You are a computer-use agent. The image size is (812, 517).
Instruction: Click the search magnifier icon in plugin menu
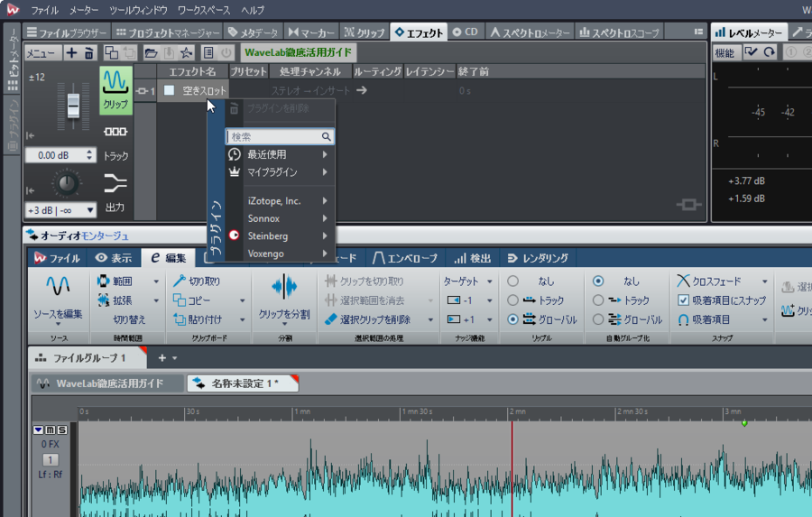point(327,137)
